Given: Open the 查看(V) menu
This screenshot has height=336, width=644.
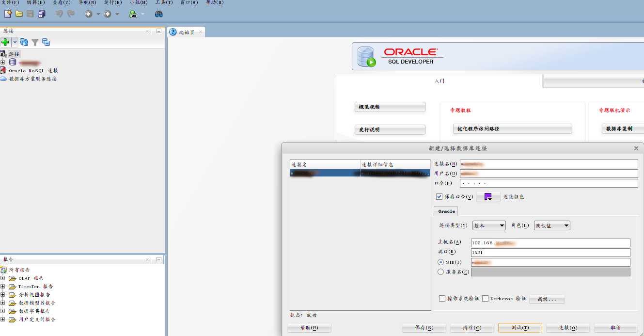Looking at the screenshot, I should [x=62, y=2].
